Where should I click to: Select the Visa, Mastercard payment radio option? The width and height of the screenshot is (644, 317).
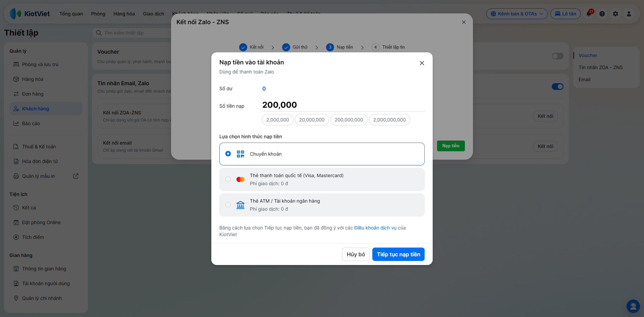pyautogui.click(x=228, y=179)
